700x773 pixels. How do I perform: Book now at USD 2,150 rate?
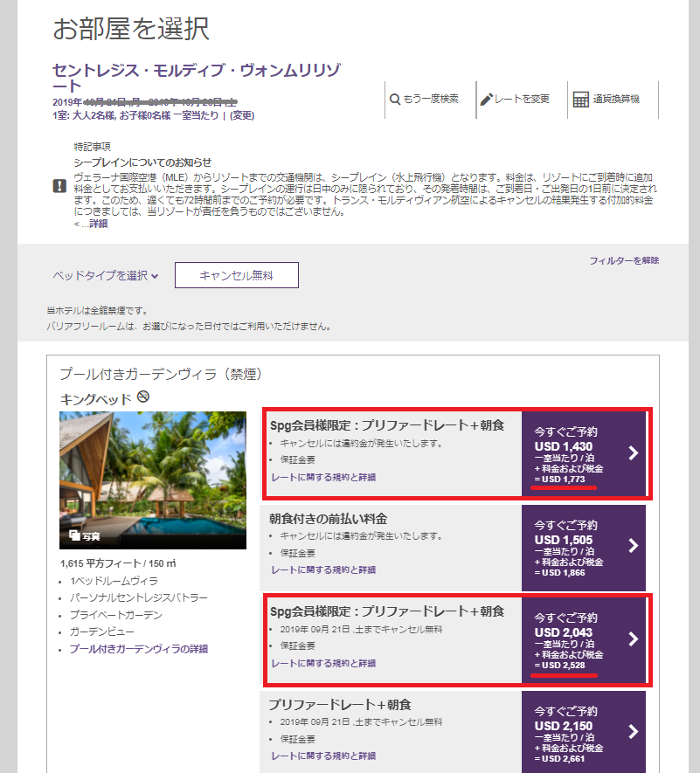click(x=584, y=732)
